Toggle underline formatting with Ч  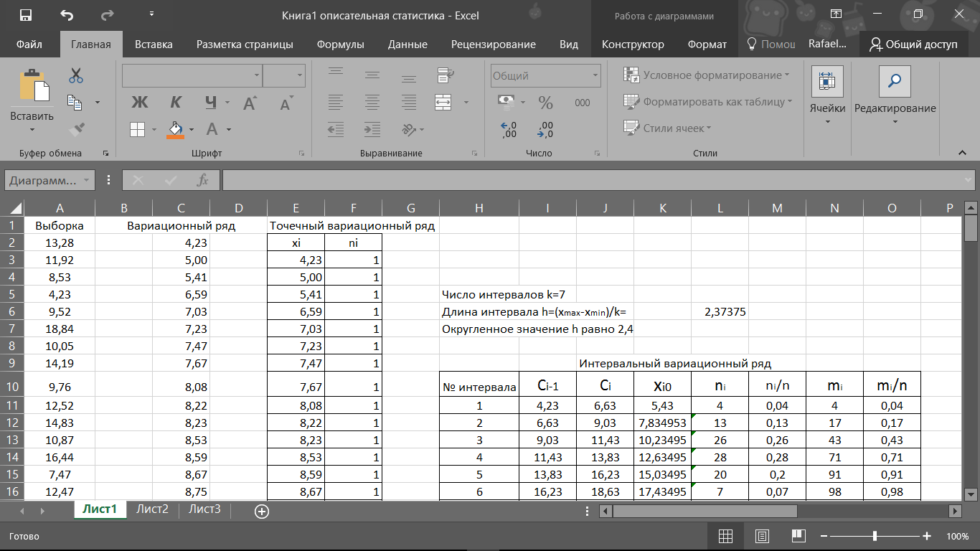coord(211,102)
